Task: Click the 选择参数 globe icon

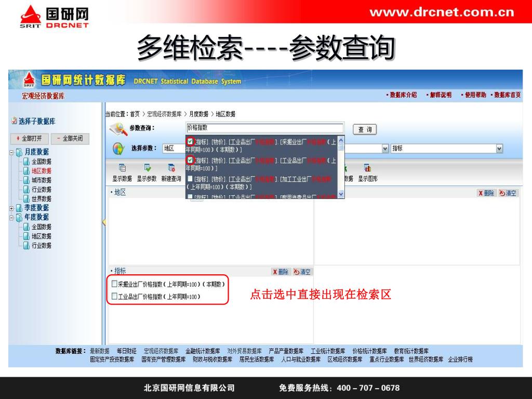Action: (x=118, y=149)
